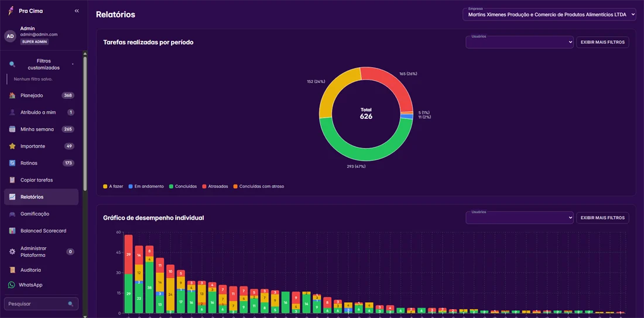This screenshot has height=318, width=644.
Task: Click Exibir mais filtros in Tarefas realizadas
Action: coord(602,42)
